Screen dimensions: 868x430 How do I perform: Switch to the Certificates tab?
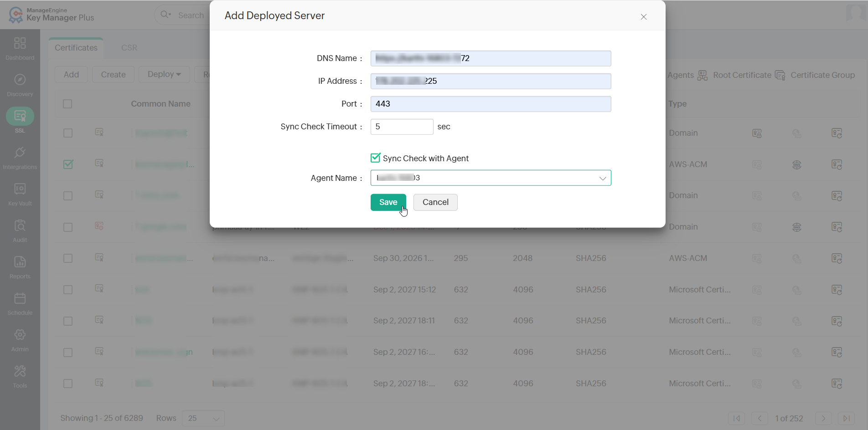click(76, 48)
